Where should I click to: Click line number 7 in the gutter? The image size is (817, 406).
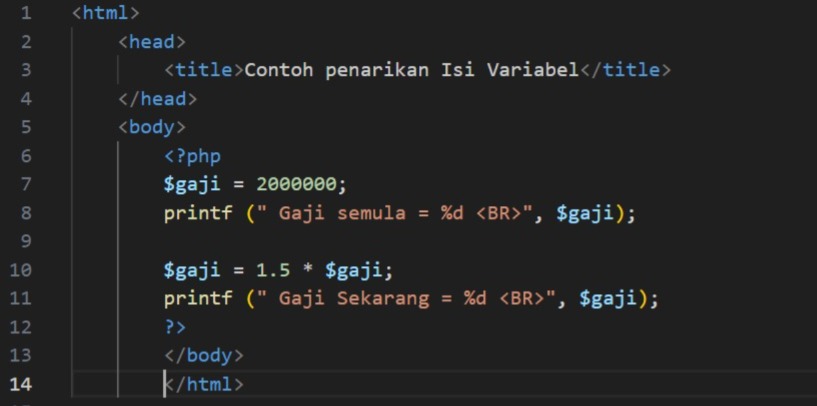click(25, 184)
